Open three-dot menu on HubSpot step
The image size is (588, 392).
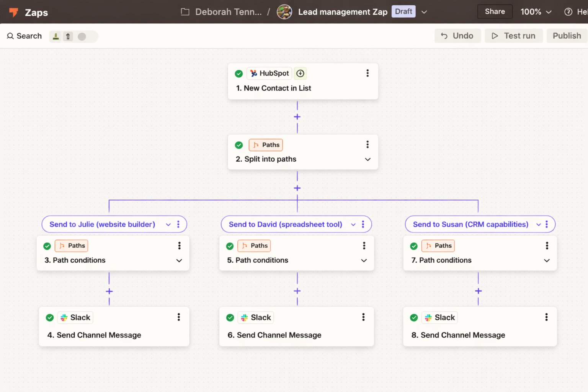point(367,73)
